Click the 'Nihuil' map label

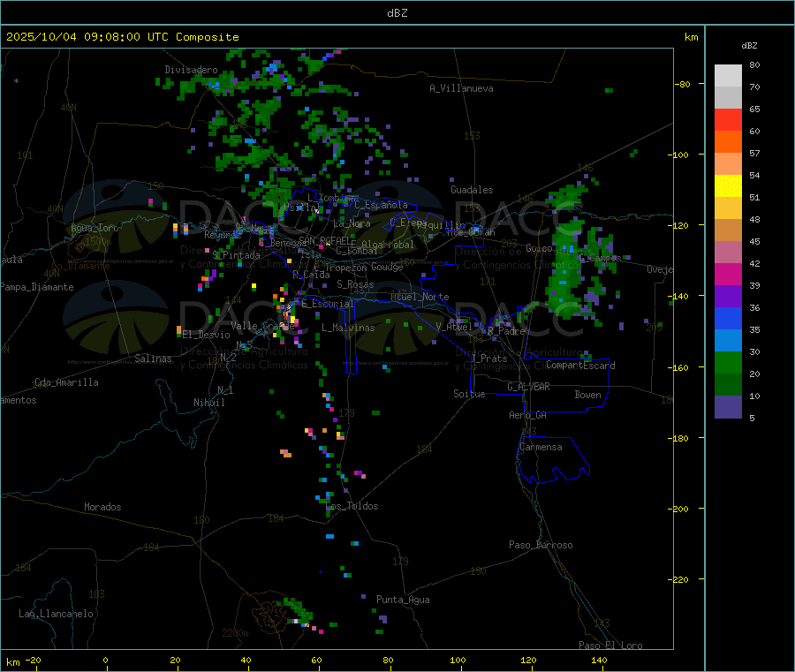pyautogui.click(x=208, y=403)
